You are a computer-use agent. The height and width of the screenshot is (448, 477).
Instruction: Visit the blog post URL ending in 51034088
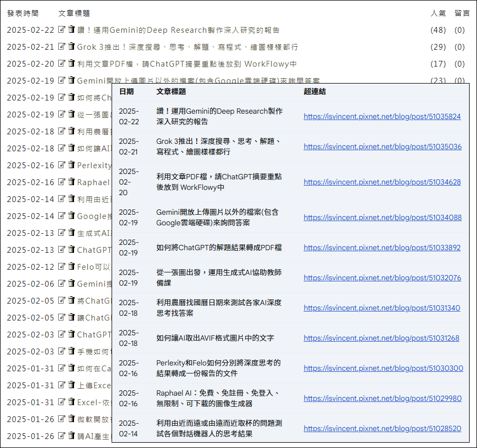(x=382, y=217)
